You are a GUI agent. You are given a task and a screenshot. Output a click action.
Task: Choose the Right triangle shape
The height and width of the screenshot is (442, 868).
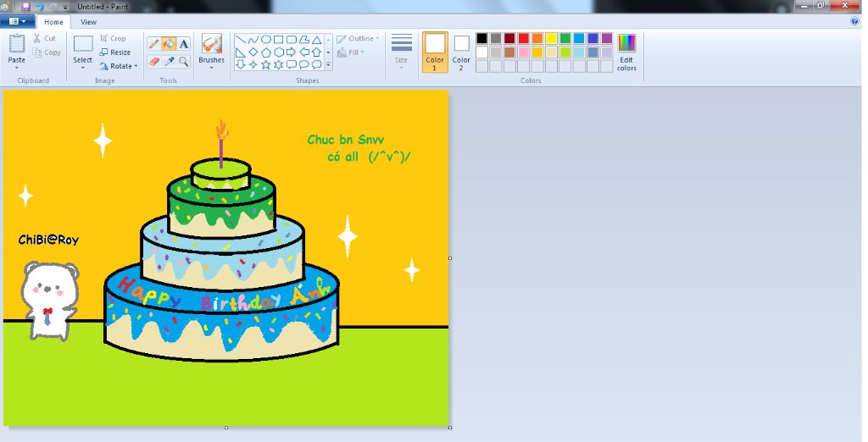pos(240,52)
